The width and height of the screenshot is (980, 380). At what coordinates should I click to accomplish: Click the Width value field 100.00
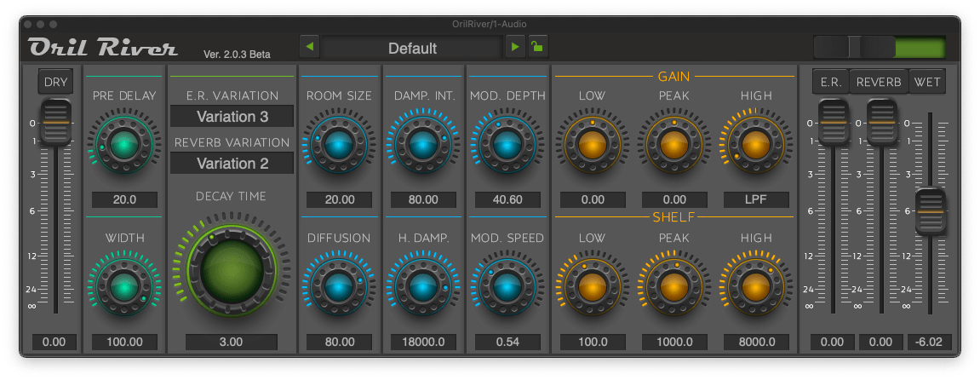coord(124,342)
